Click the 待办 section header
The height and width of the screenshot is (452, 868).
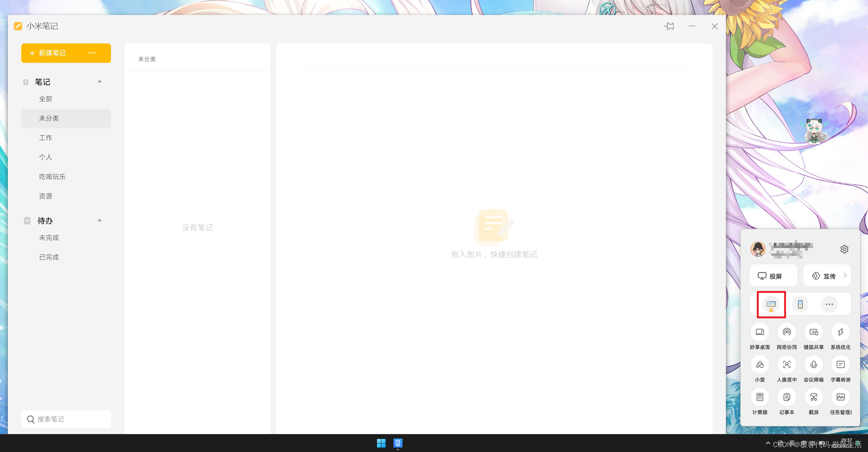click(45, 221)
